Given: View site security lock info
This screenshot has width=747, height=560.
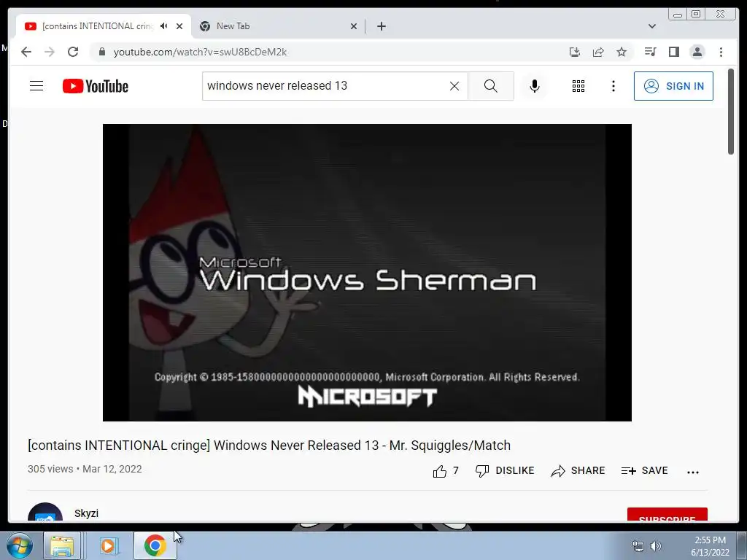Looking at the screenshot, I should [101, 52].
